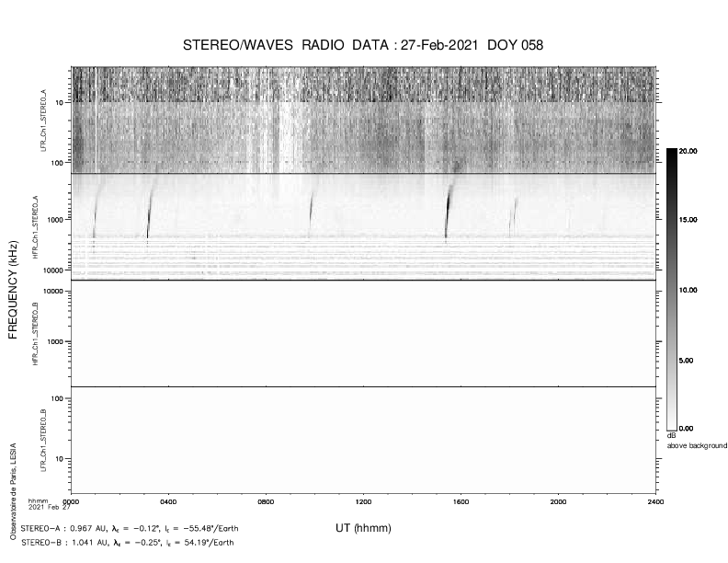Click the strong radio burst near 1530 UT
The image size is (728, 563).
tap(448, 209)
